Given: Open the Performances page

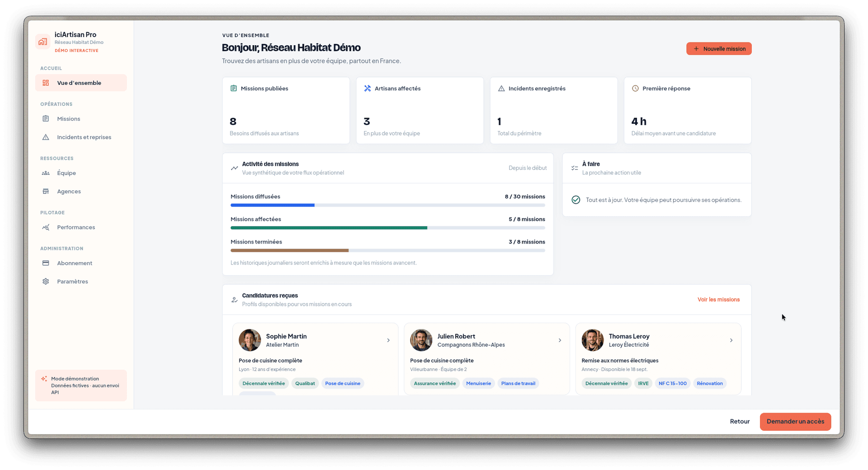Looking at the screenshot, I should pos(81,227).
